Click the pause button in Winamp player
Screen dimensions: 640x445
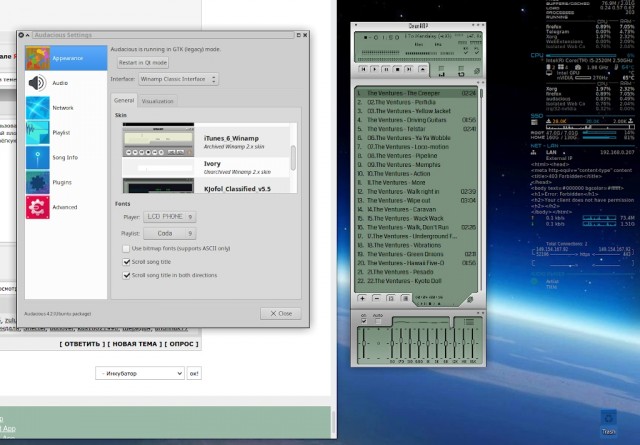coord(386,69)
